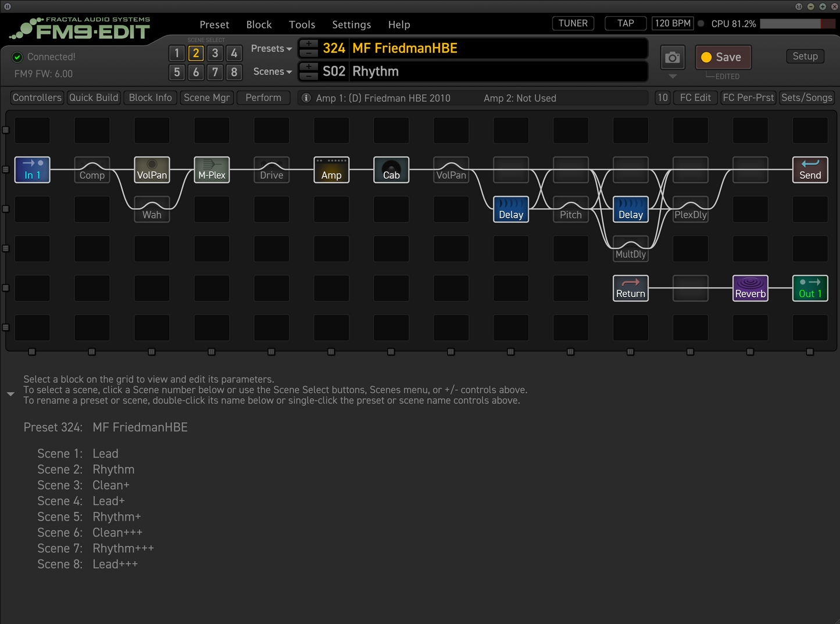
Task: Open the Scene Mgr panel
Action: pyautogui.click(x=206, y=98)
